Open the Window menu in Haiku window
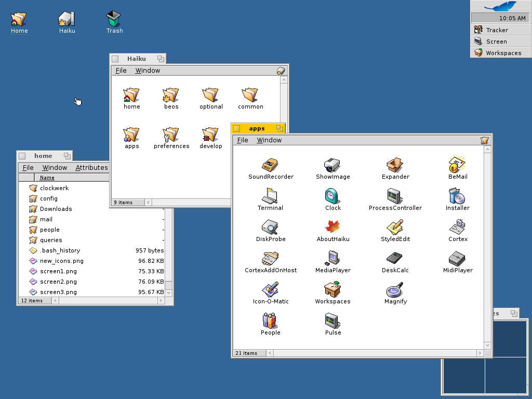This screenshot has height=399, width=532. [148, 71]
